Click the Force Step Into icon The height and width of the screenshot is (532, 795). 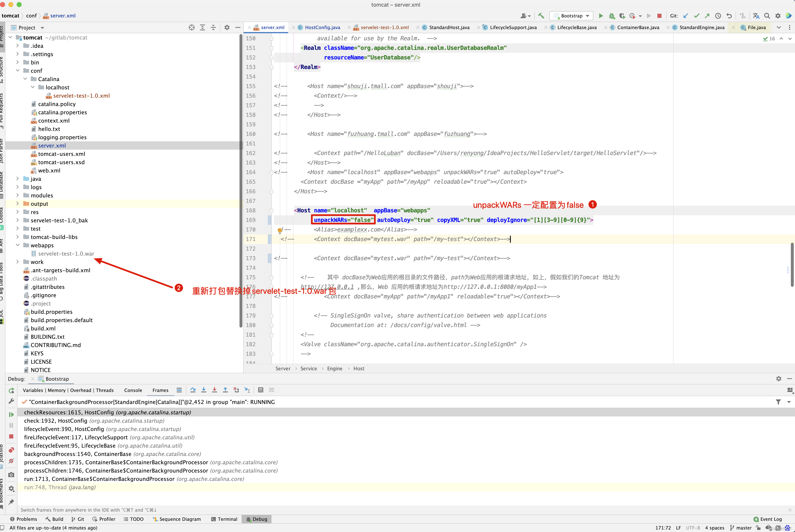[x=215, y=390]
